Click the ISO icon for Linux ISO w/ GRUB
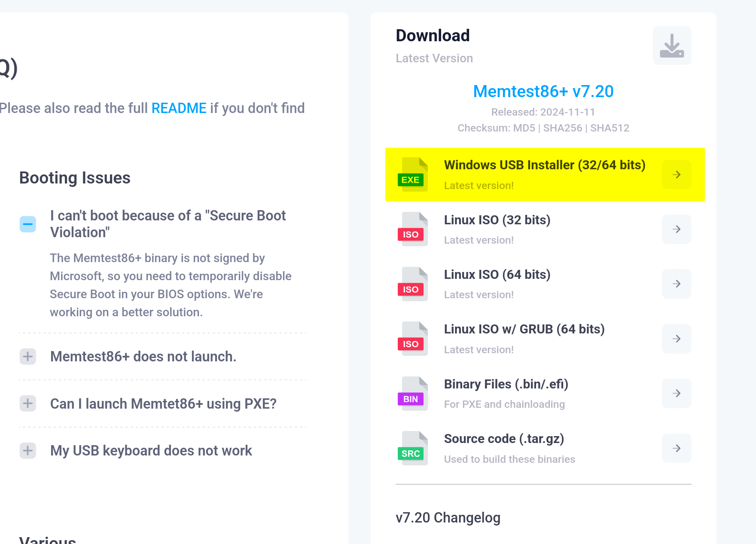Screen dimensions: 756x544 (x=412, y=339)
